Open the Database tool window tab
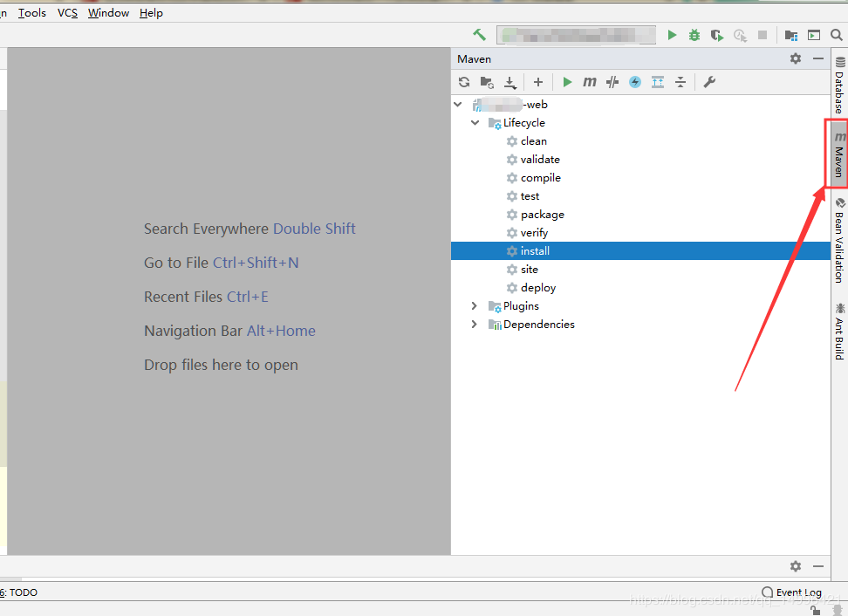The width and height of the screenshot is (848, 616). pos(839,86)
